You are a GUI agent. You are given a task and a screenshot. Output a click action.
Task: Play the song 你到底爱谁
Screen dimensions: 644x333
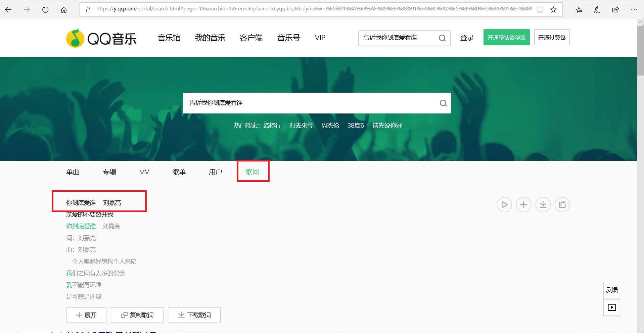(x=504, y=204)
